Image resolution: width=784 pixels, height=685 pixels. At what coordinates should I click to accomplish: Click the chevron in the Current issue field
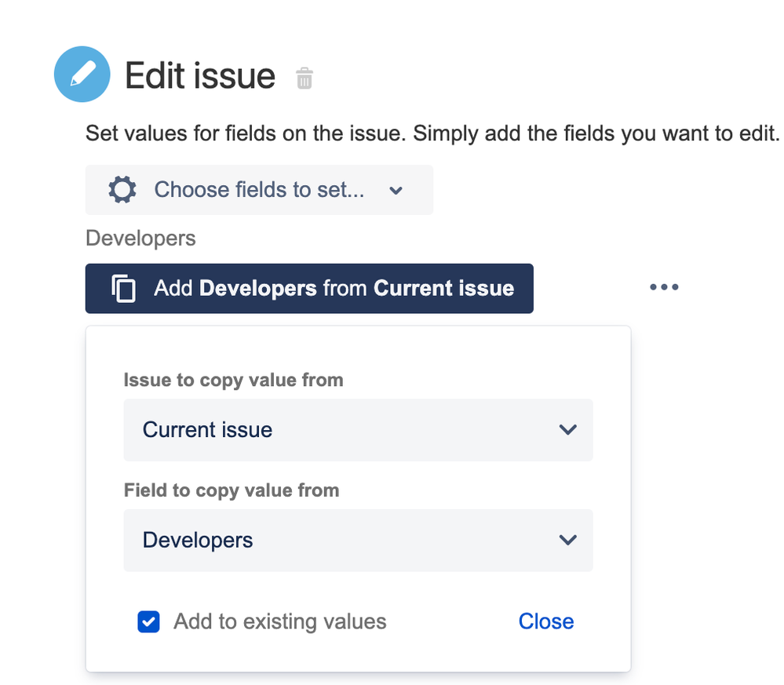point(567,430)
